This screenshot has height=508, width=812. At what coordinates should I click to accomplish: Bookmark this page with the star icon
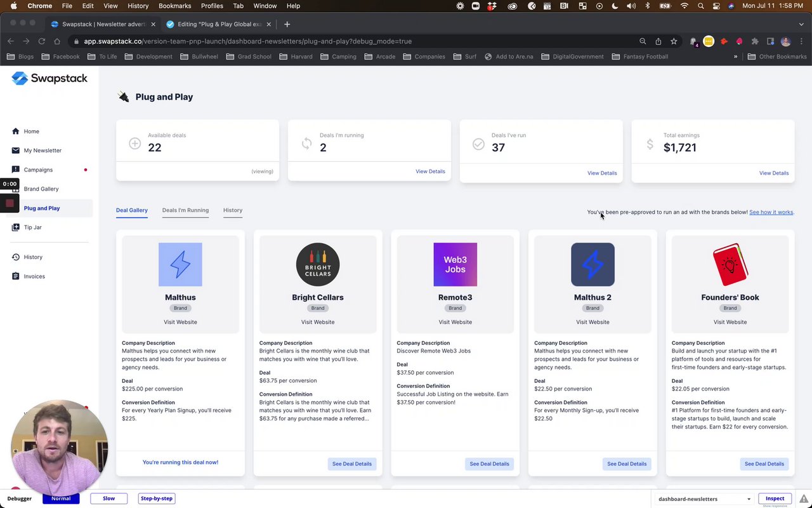pos(674,41)
